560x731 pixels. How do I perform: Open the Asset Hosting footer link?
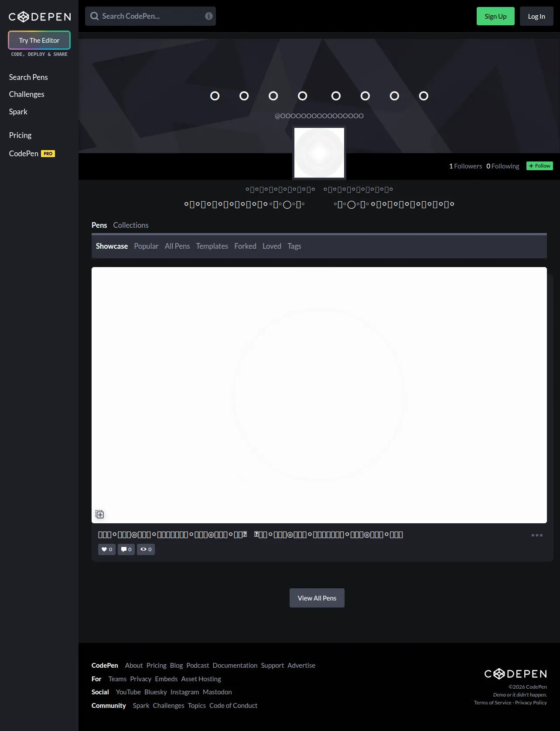201,679
